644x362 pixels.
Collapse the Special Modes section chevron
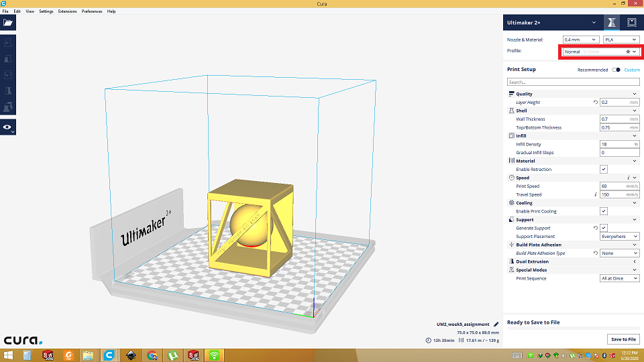coord(635,270)
